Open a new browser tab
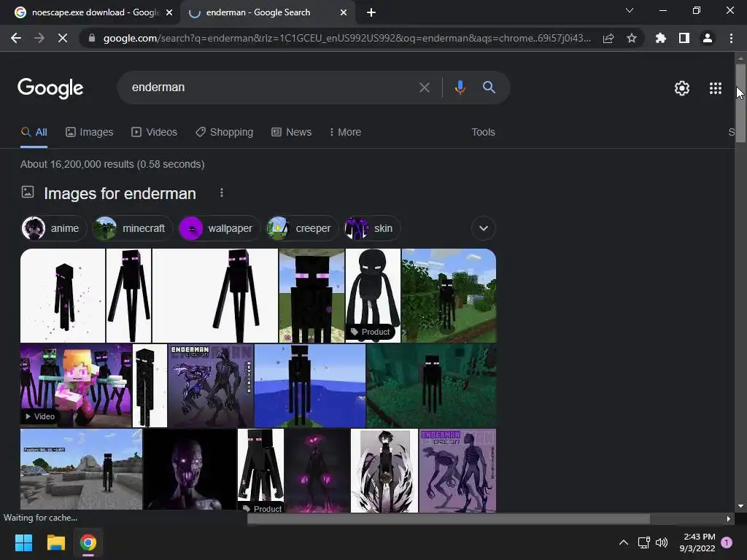Screen dimensions: 747x560 [x=371, y=12]
